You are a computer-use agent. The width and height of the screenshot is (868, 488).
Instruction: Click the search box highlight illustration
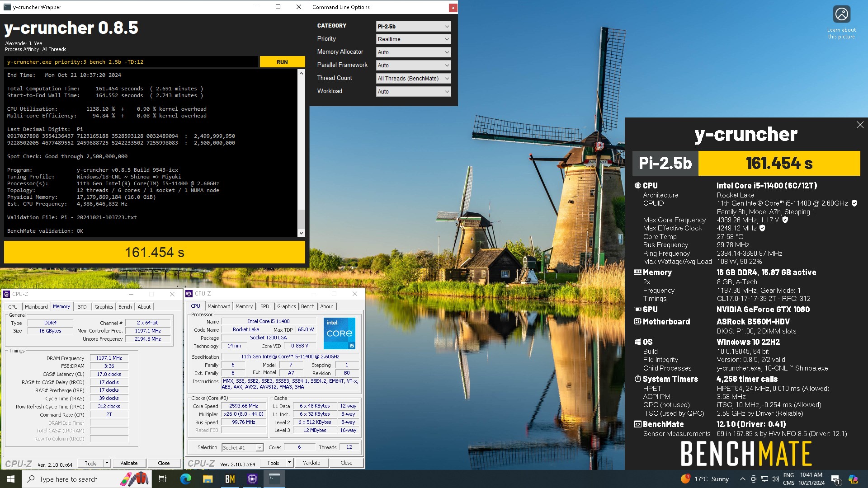pos(134,479)
